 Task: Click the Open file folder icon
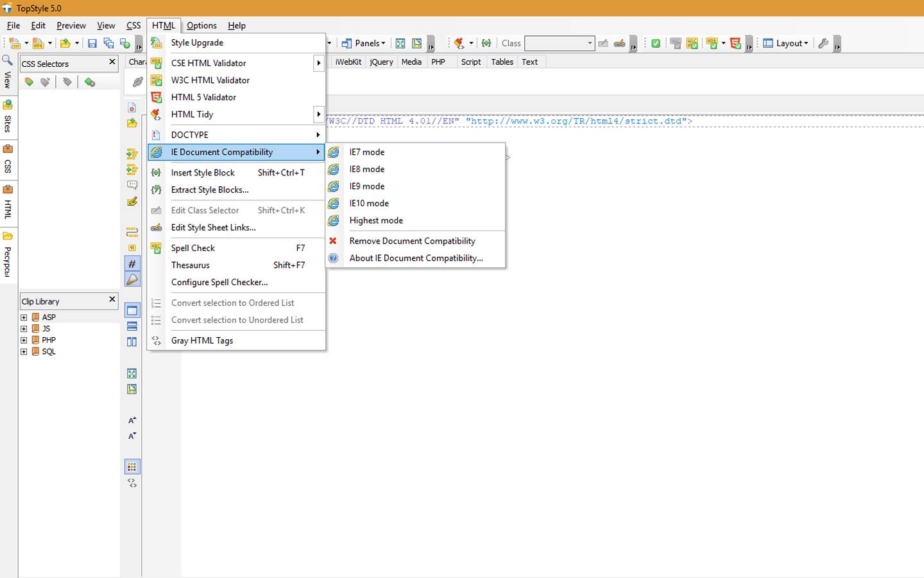point(65,44)
